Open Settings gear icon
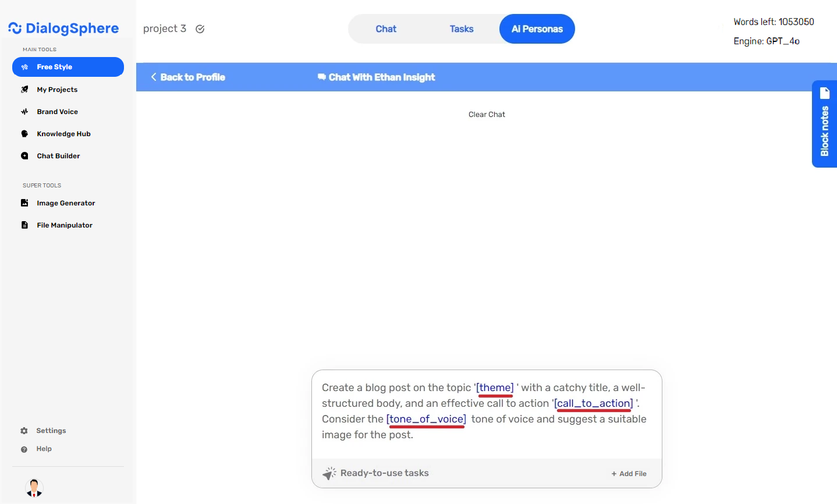Screen dimensions: 837x504 (24, 431)
